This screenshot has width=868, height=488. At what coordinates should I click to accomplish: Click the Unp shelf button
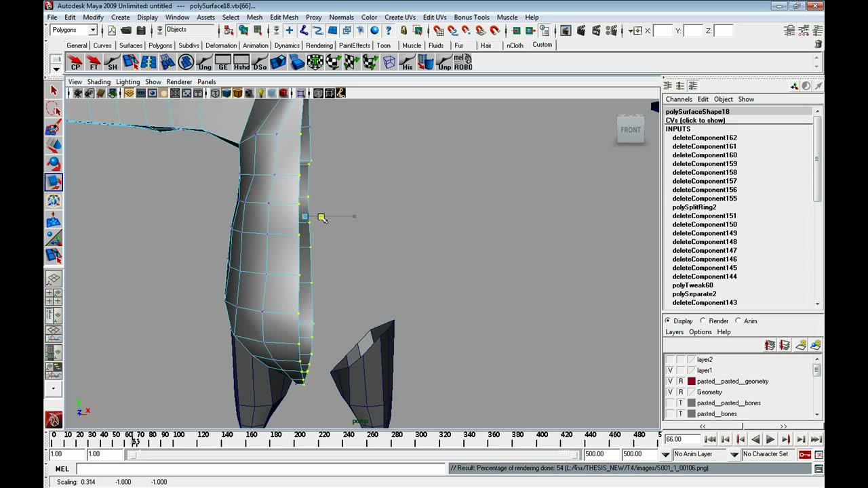click(x=444, y=63)
